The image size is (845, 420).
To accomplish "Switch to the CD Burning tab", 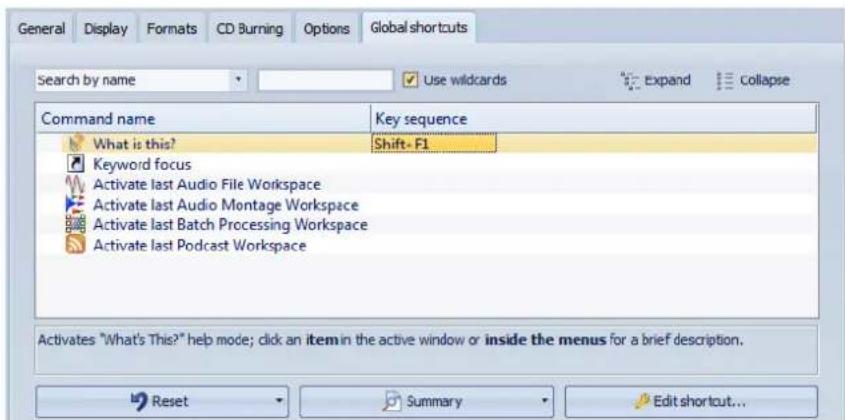I will point(250,29).
